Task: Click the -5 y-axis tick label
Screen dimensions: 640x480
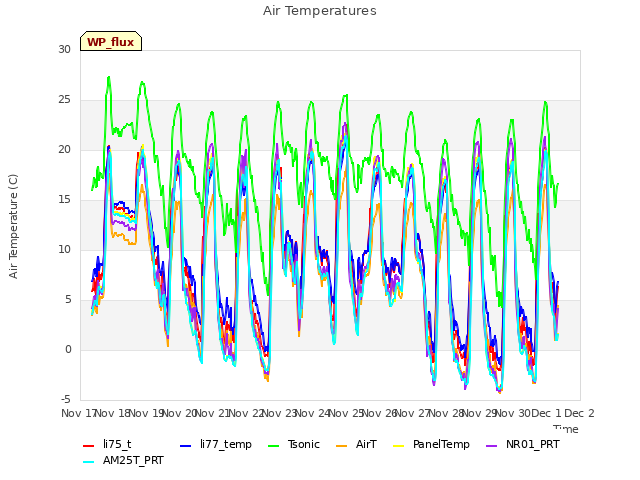Action: [x=66, y=399]
